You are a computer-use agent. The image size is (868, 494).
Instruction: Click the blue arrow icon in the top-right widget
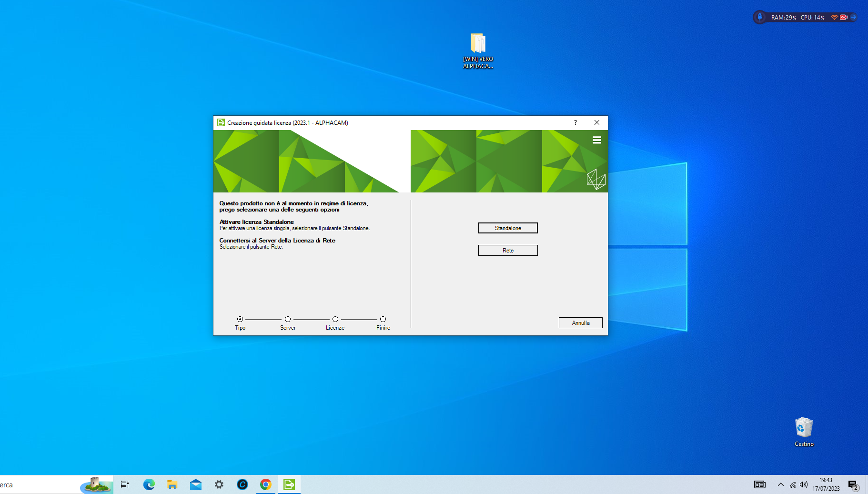click(853, 17)
